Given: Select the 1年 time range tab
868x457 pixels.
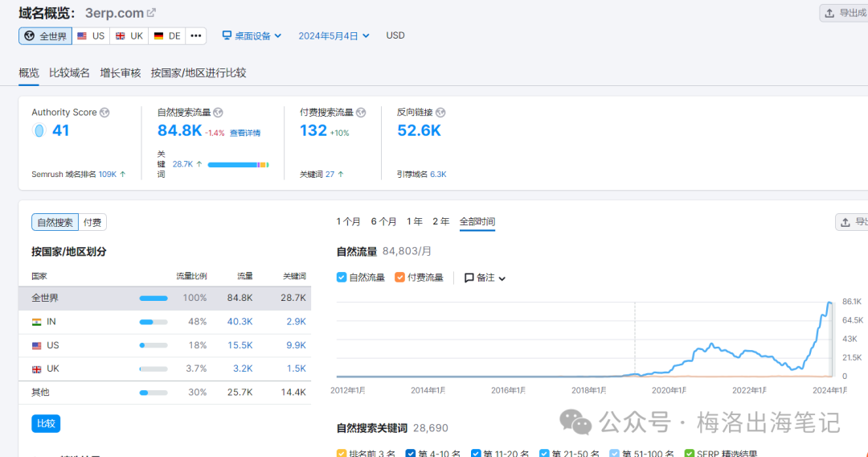Looking at the screenshot, I should pyautogui.click(x=415, y=221).
